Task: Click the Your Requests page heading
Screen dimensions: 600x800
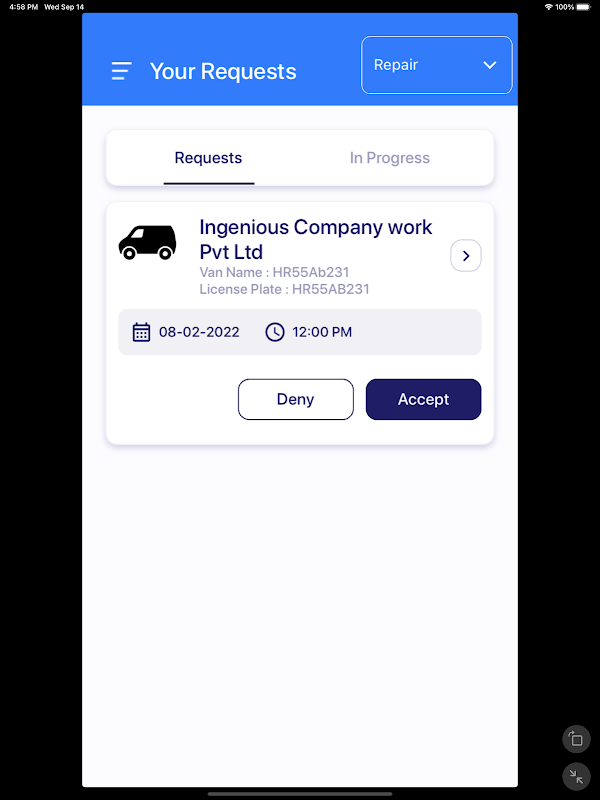Action: coord(223,71)
